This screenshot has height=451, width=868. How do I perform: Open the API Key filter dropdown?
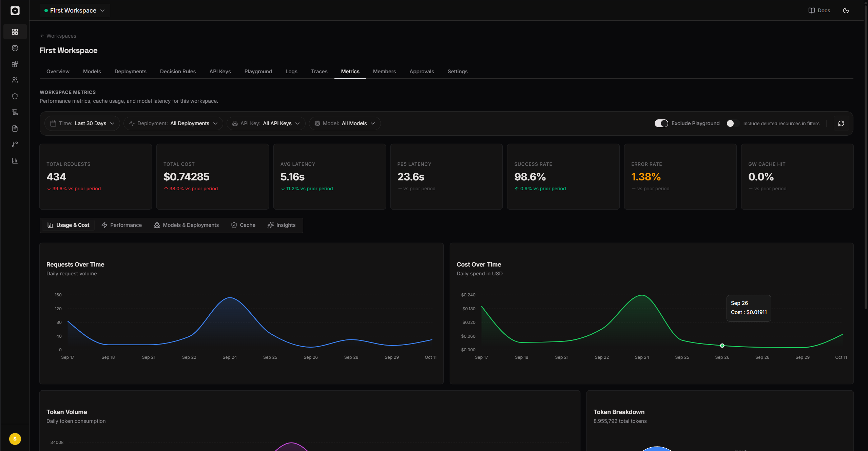coord(266,123)
